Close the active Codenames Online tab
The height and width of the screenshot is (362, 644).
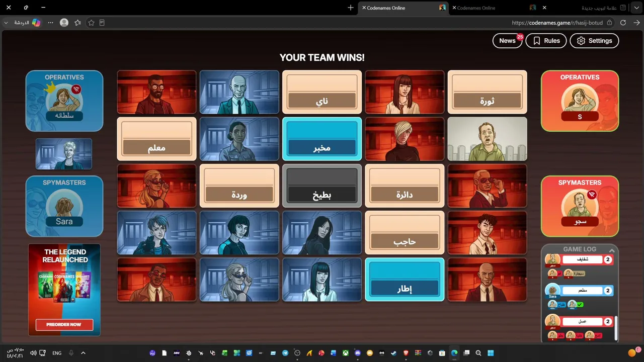click(364, 8)
